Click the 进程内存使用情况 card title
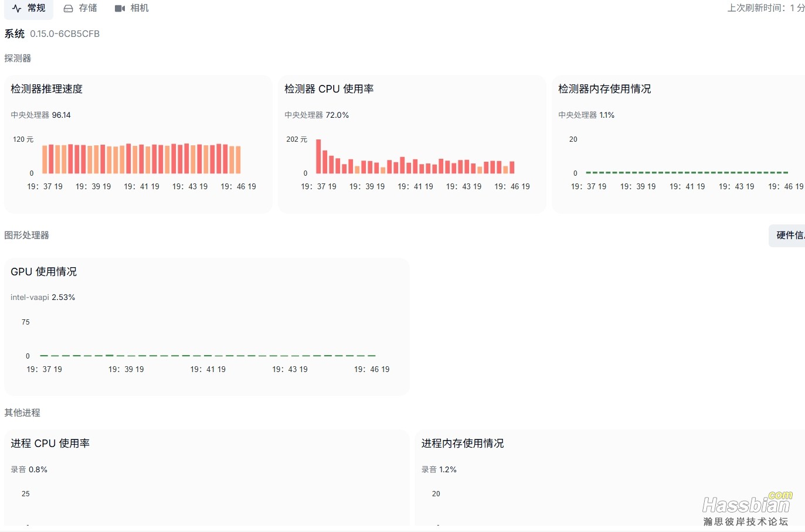Image resolution: width=805 pixels, height=532 pixels. (463, 443)
